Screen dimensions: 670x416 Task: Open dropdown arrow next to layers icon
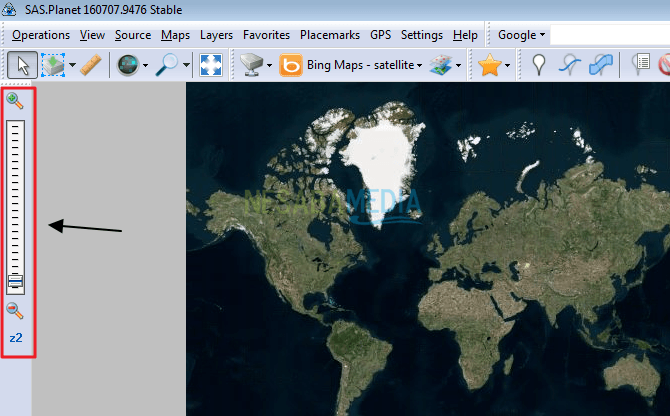pos(458,65)
